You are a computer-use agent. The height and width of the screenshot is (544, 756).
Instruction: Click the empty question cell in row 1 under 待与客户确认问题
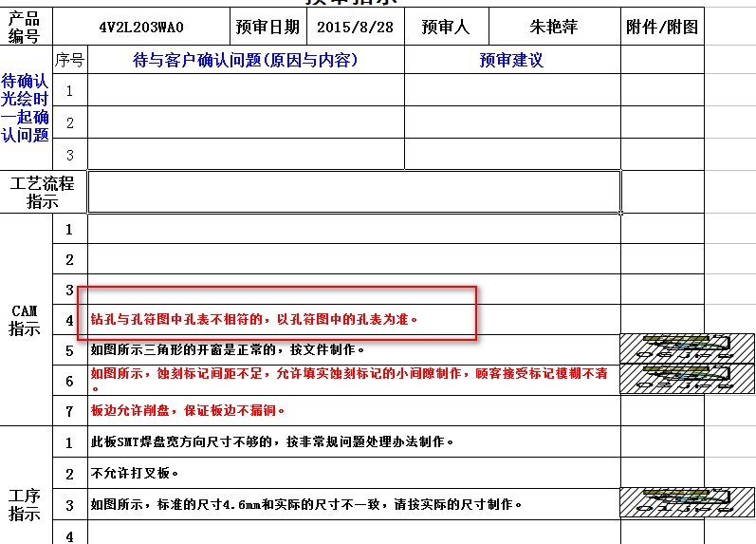tap(246, 90)
